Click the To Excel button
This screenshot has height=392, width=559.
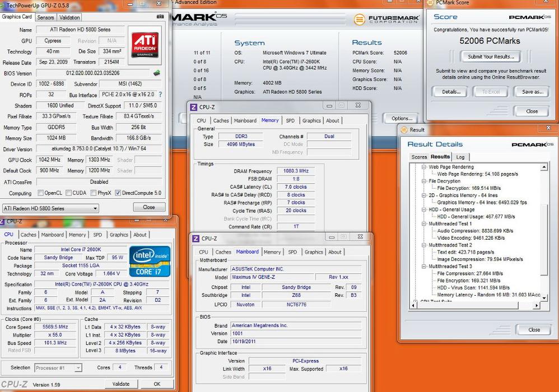pos(491,92)
